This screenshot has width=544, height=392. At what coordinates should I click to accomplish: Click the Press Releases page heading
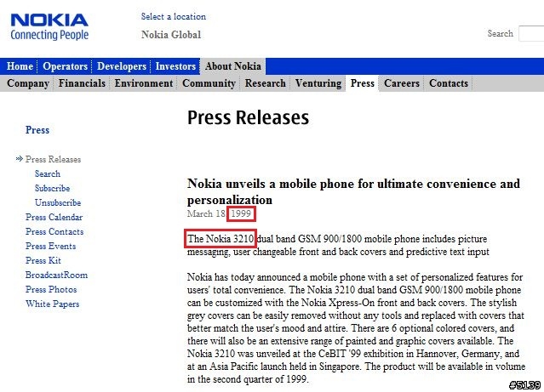[248, 117]
